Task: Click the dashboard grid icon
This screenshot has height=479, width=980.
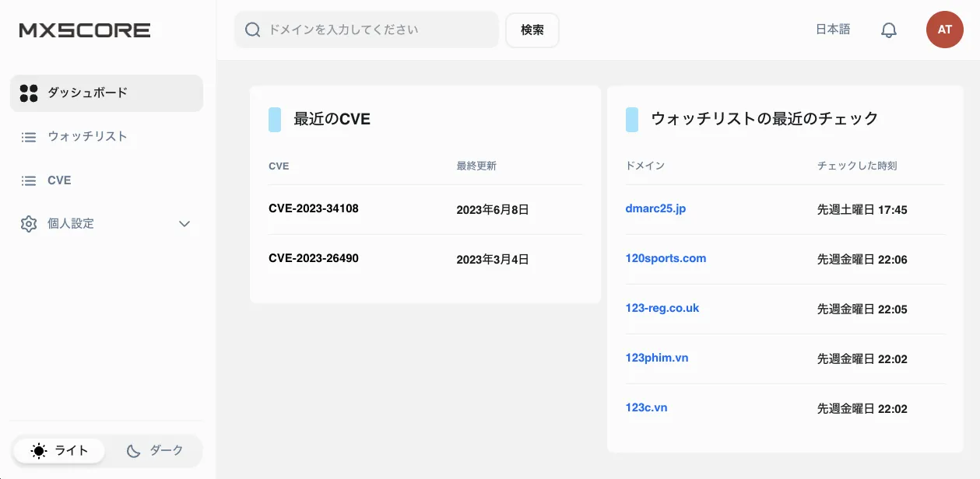Action: tap(29, 93)
